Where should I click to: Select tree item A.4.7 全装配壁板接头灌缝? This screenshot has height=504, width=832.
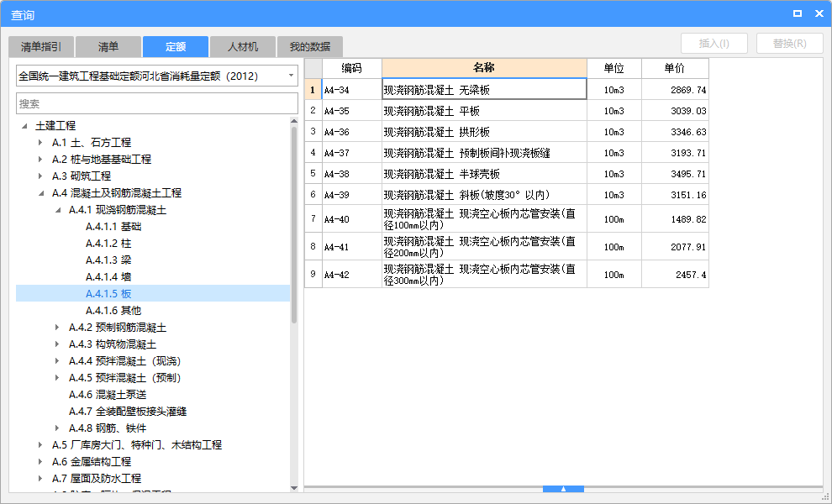(128, 411)
